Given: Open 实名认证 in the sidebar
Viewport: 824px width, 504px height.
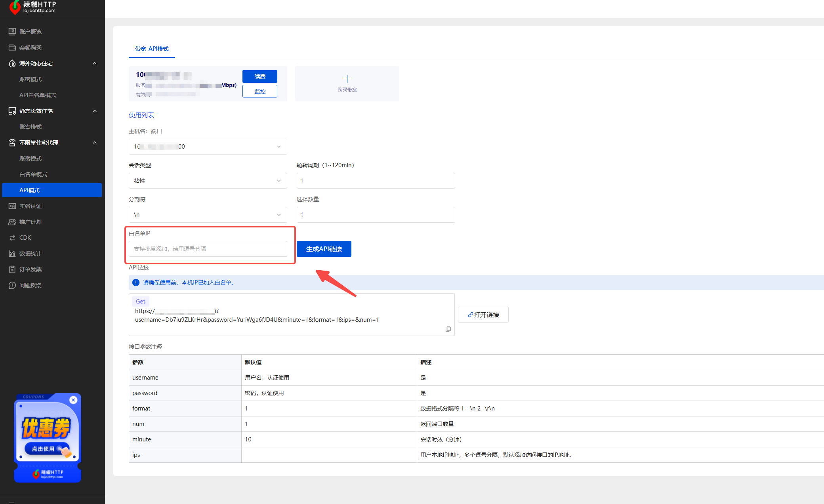Looking at the screenshot, I should [x=31, y=206].
